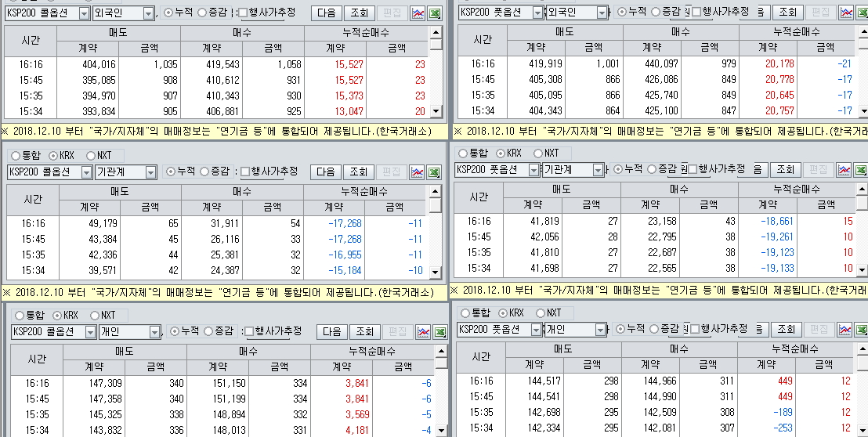This screenshot has width=868, height=437.
Task: Open chart icon in call option 기관계 panel
Action: (x=417, y=172)
